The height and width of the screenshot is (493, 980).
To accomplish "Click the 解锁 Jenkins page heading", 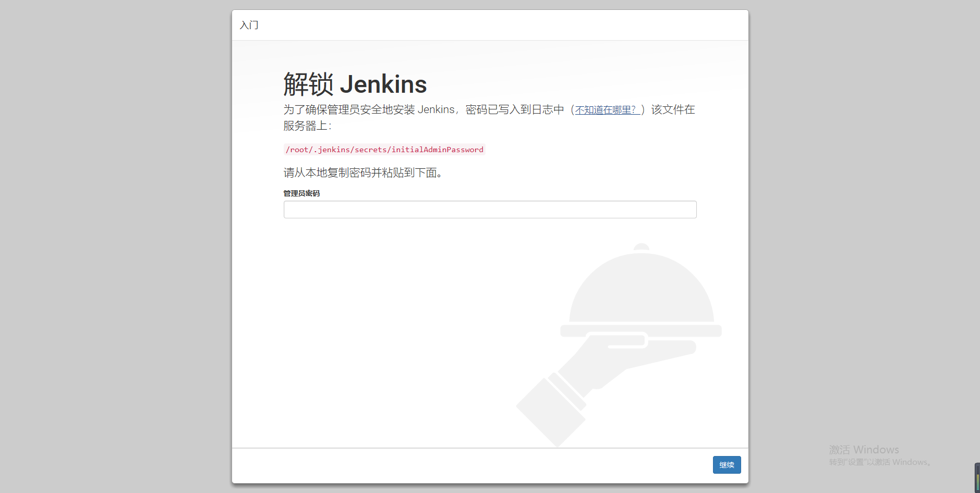I will [x=355, y=83].
